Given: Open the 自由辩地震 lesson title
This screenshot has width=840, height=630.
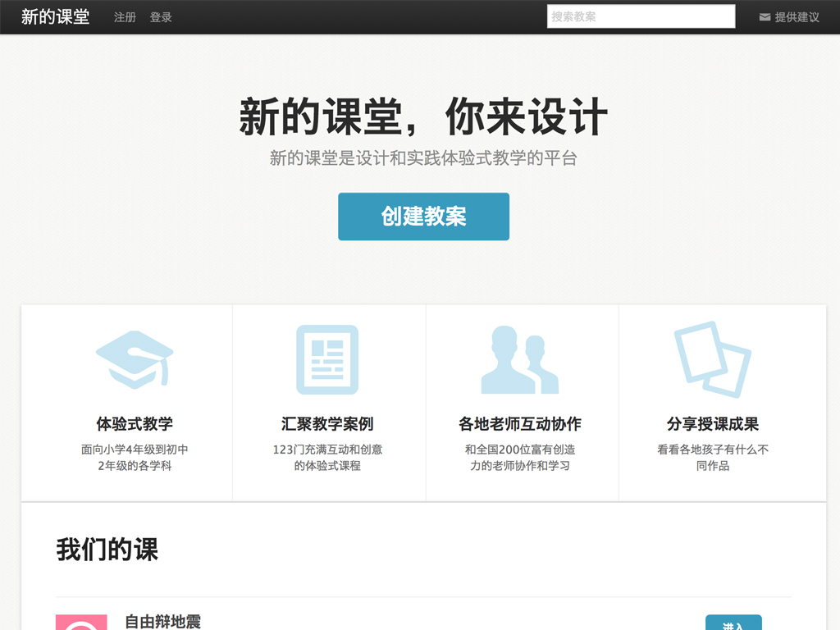Looking at the screenshot, I should click(162, 622).
